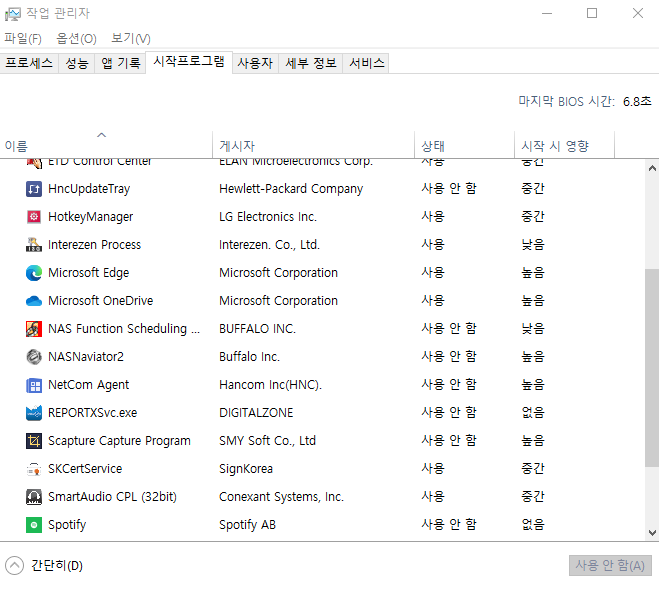This screenshot has width=659, height=590.
Task: Click the SMY Soft Co., Ltd publisher cell
Action: click(x=267, y=441)
